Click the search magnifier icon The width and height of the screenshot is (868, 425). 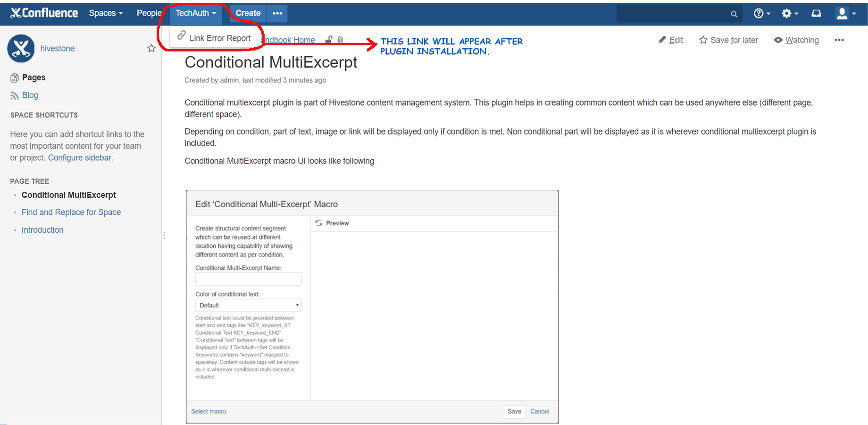tap(734, 14)
